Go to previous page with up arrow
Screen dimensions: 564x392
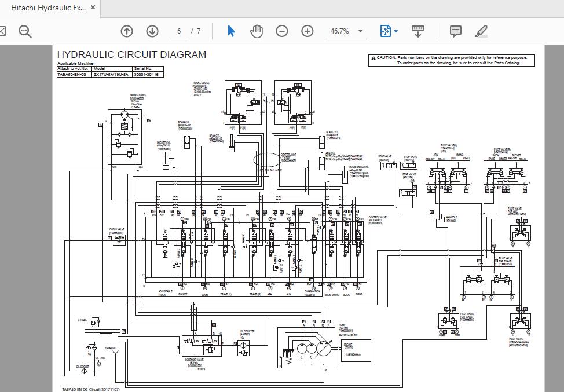click(127, 31)
